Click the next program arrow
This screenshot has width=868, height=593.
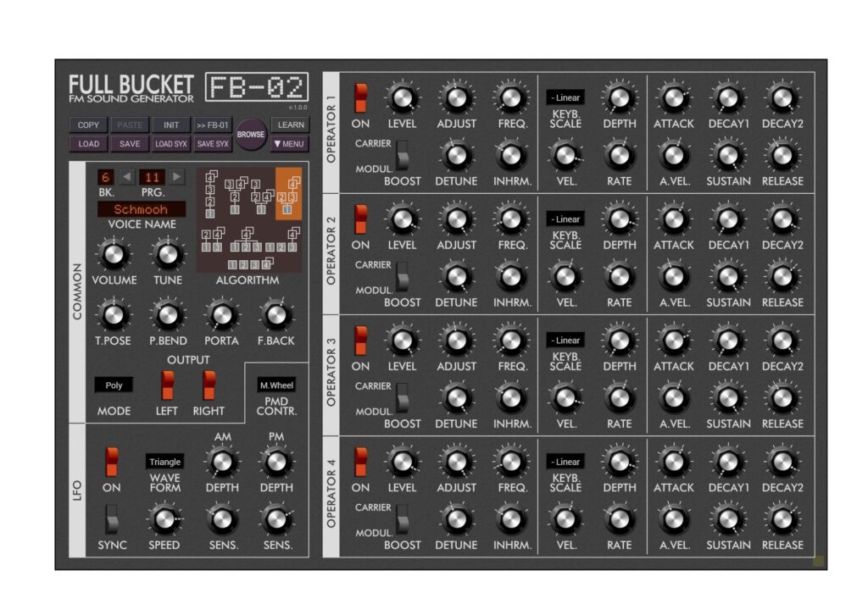(x=176, y=177)
